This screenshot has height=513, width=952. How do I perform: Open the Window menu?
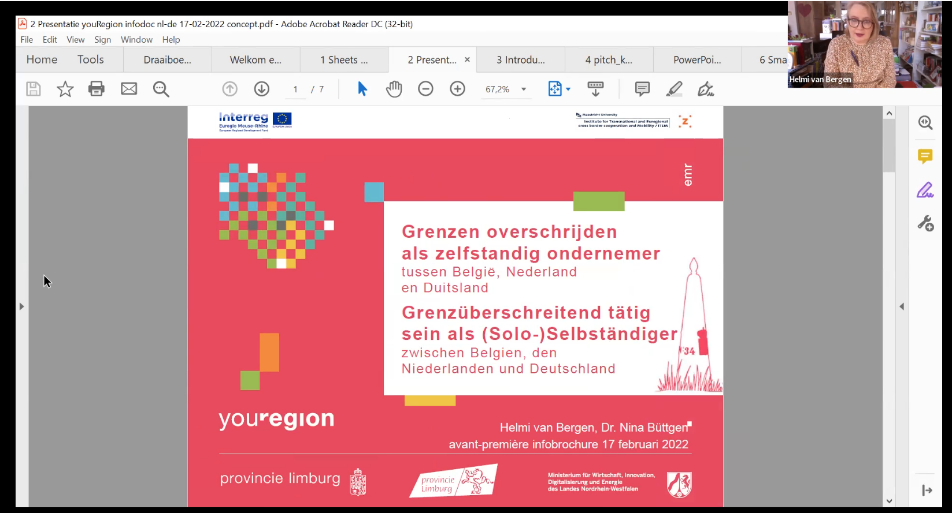pyautogui.click(x=137, y=39)
